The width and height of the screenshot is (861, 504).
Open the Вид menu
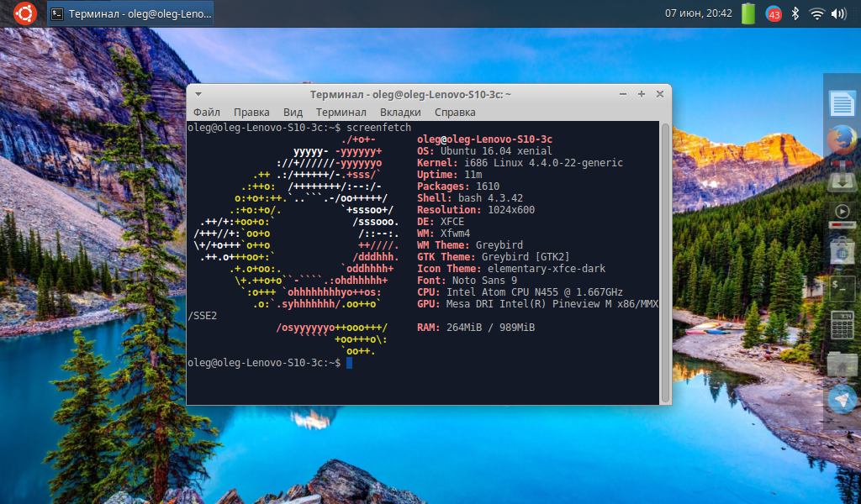click(x=293, y=113)
